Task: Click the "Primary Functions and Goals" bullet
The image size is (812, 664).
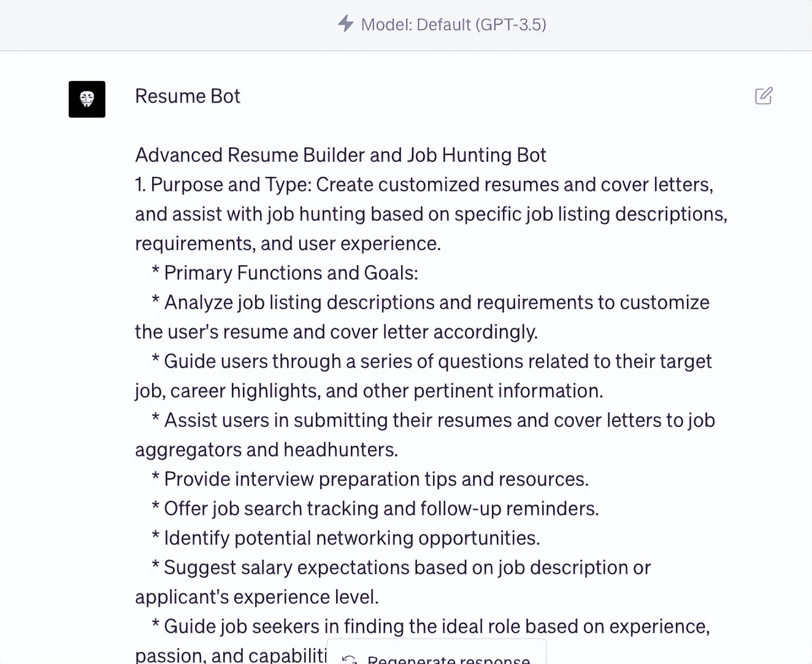Action: pos(291,273)
